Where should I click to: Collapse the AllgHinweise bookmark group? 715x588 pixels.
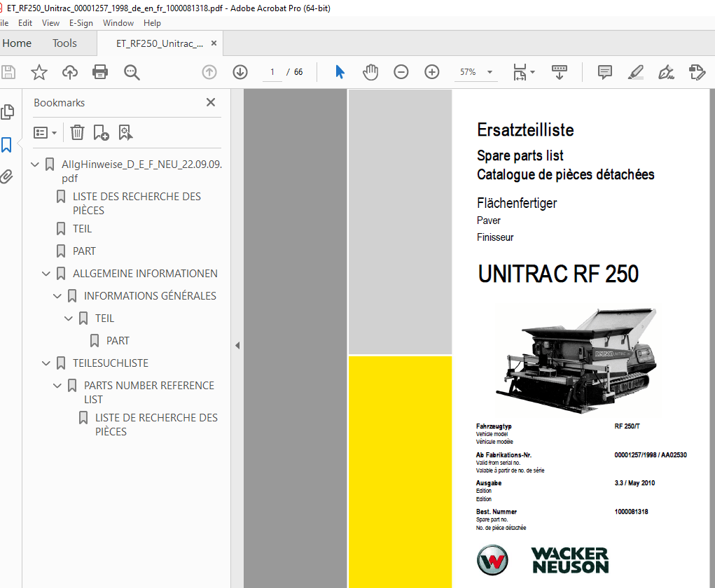point(34,163)
